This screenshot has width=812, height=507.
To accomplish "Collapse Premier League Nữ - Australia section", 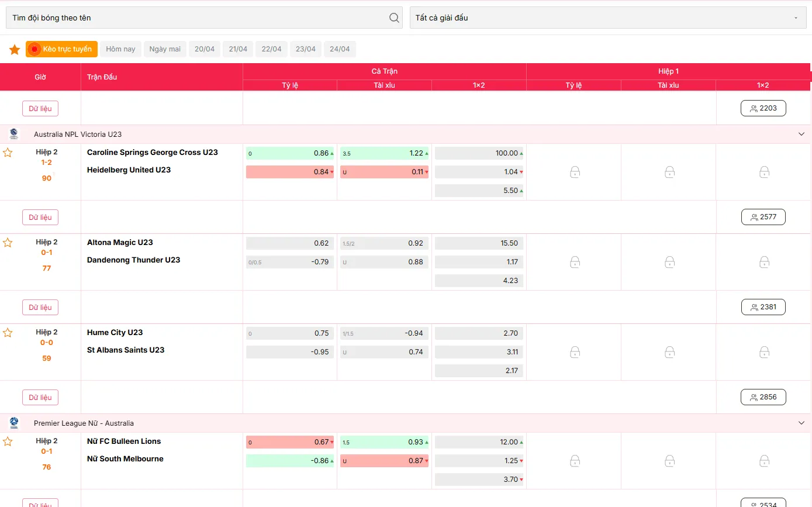I will pyautogui.click(x=801, y=423).
